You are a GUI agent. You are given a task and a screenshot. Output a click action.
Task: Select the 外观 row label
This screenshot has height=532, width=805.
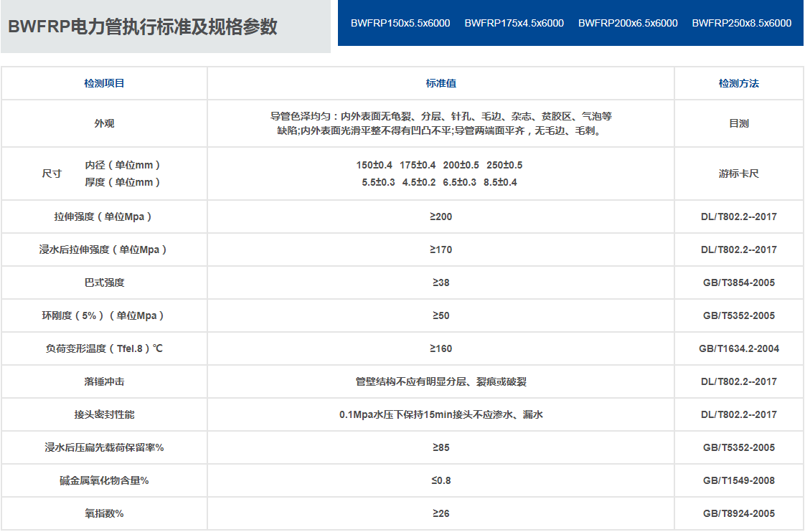[x=103, y=123]
